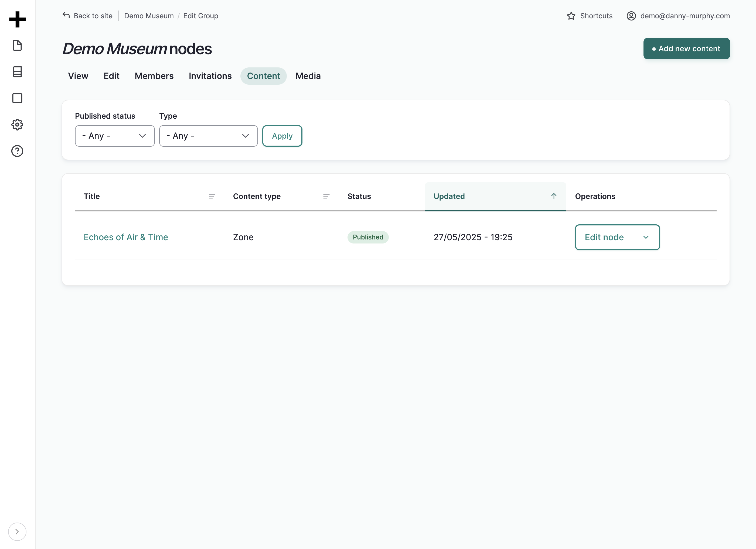Open the Demo Museum breadcrumb
Viewport: 756px width, 549px height.
click(x=149, y=16)
